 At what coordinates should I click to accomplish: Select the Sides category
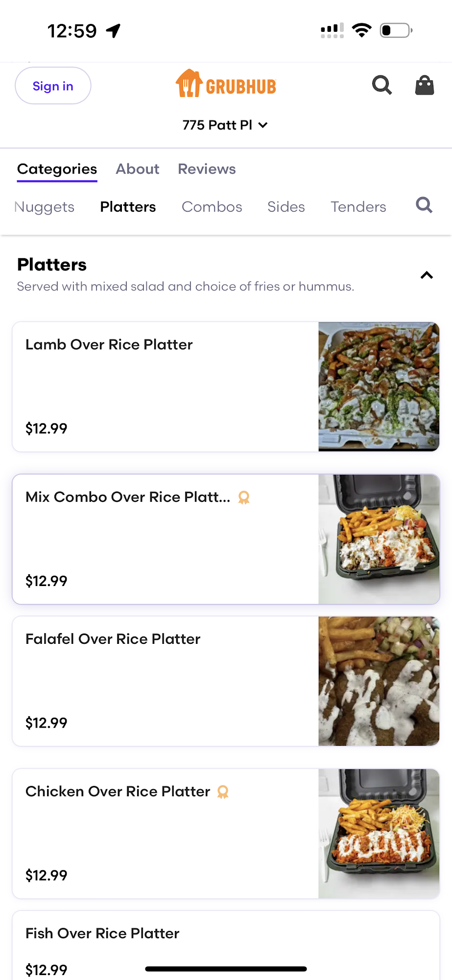[x=286, y=207]
